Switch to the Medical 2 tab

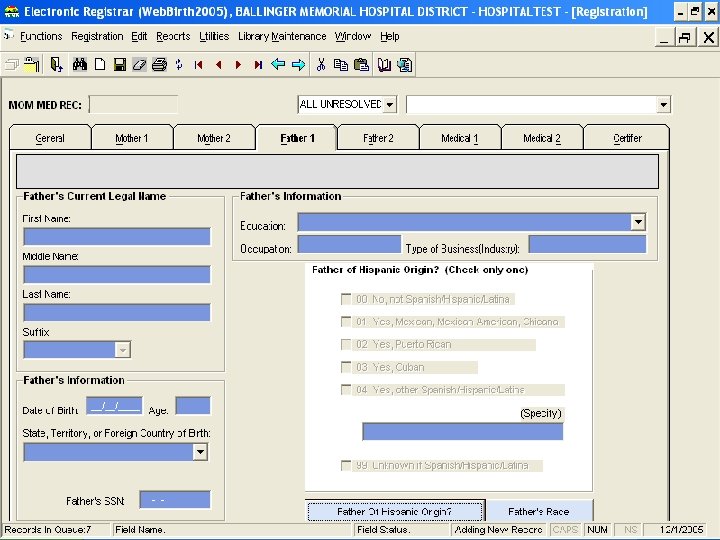(542, 138)
